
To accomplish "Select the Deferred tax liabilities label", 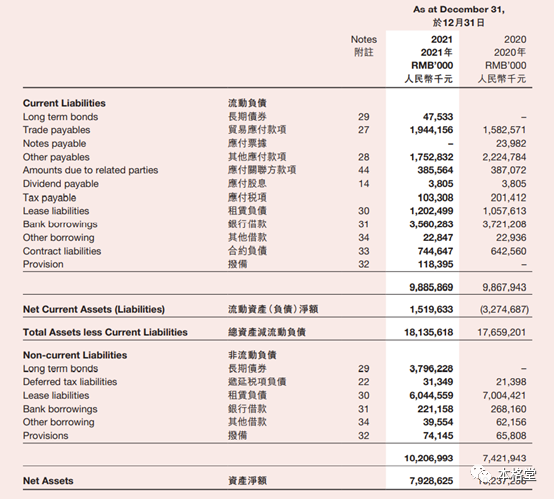I will pyautogui.click(x=70, y=382).
